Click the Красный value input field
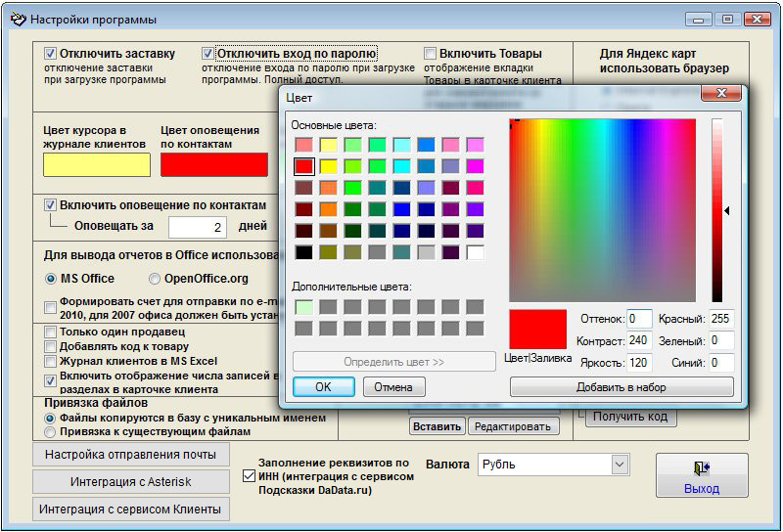The height and width of the screenshot is (532, 783). 721,319
